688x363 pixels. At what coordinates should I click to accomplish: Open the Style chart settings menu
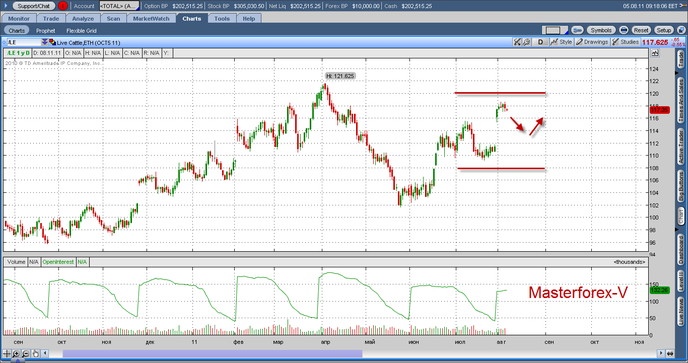click(x=562, y=42)
